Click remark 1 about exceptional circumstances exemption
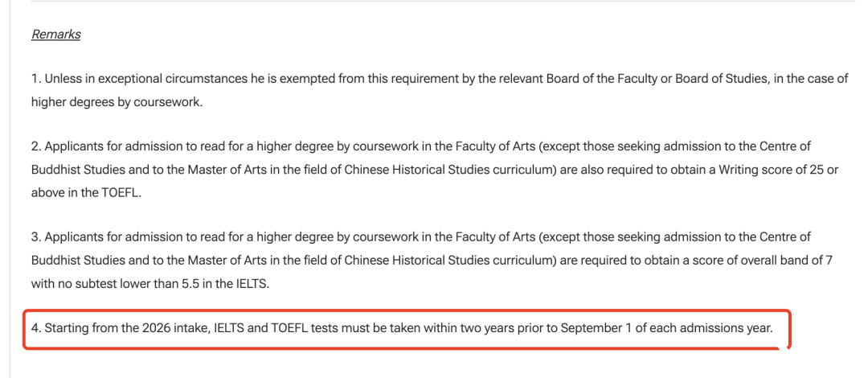This screenshot has height=378, width=868. coord(440,91)
